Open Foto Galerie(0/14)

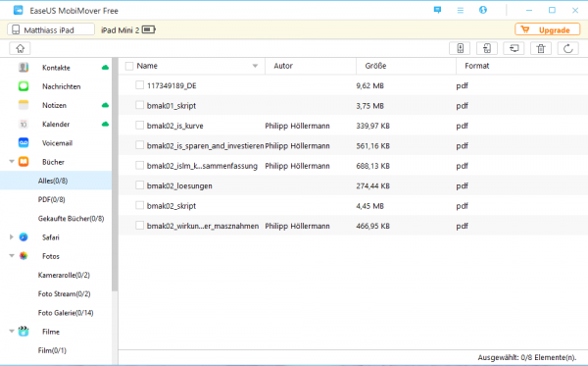(x=66, y=313)
